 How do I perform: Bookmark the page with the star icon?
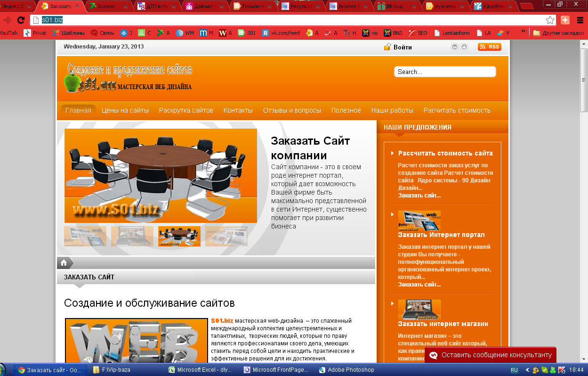pyautogui.click(x=550, y=20)
